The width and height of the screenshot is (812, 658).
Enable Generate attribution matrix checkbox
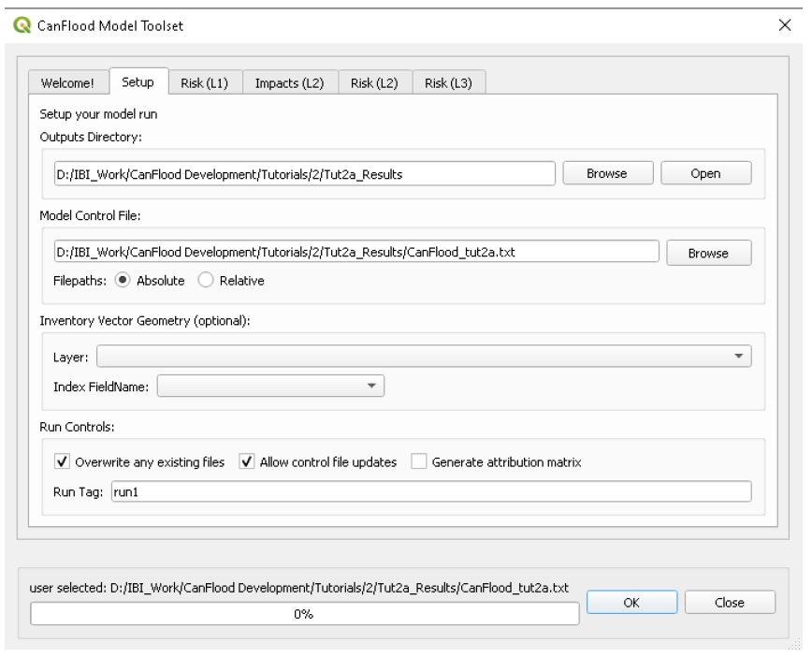(418, 461)
